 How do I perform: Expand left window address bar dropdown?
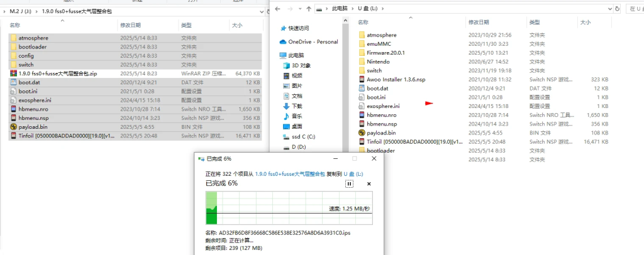coord(261,11)
